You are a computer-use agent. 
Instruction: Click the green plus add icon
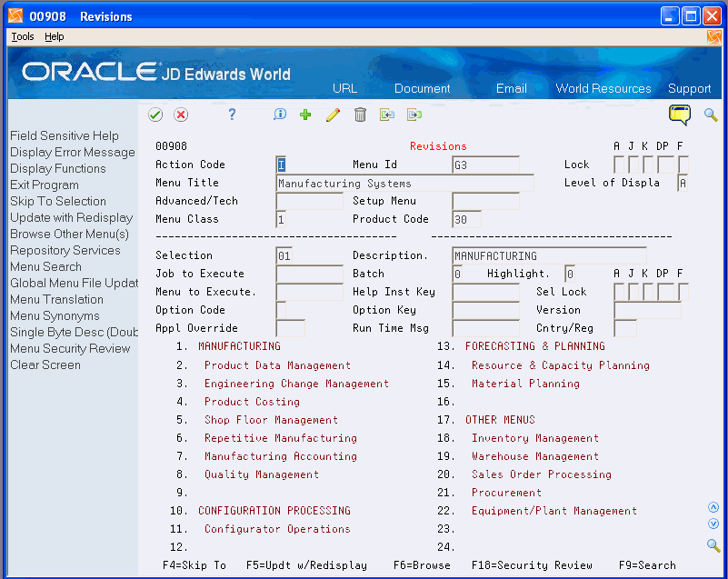[305, 115]
